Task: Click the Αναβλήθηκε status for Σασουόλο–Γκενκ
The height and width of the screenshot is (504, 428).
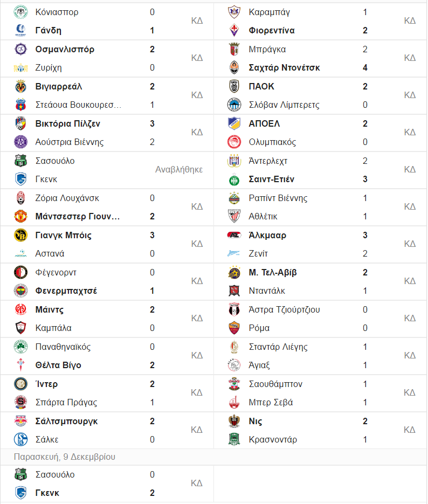Action: [x=179, y=170]
